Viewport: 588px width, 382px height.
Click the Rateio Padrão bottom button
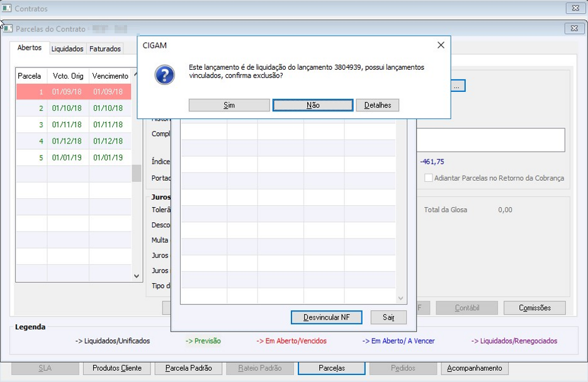point(260,368)
